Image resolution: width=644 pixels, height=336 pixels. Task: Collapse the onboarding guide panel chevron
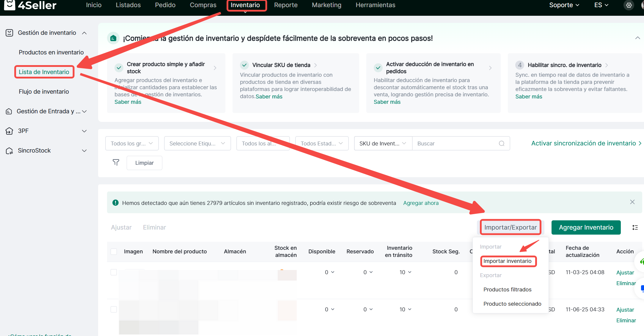coord(637,38)
